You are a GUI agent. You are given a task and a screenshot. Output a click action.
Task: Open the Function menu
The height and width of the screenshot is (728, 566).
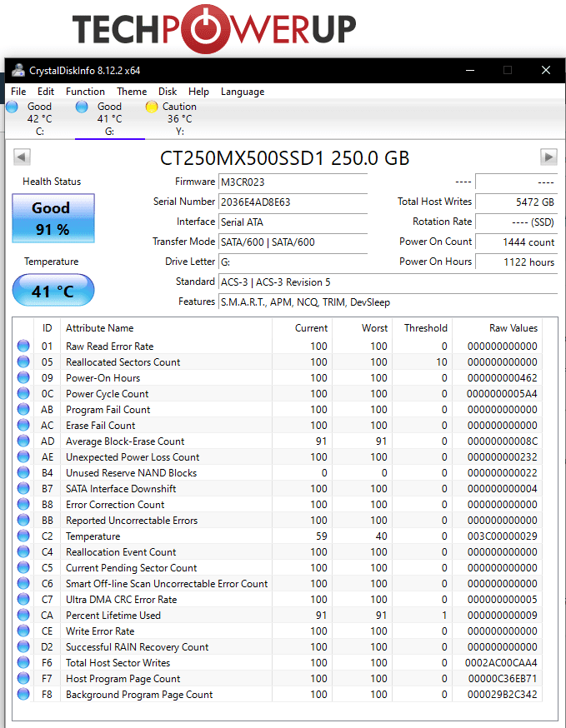click(85, 92)
